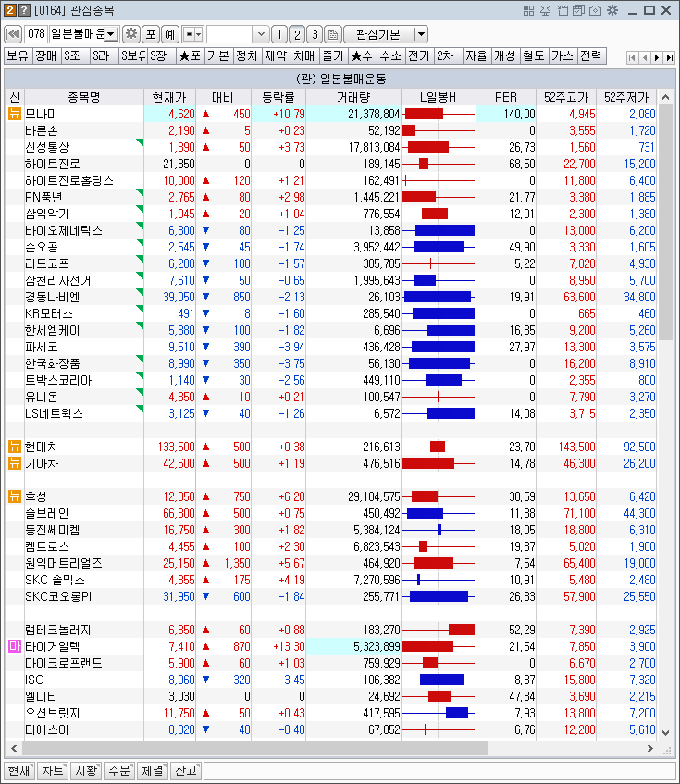Click the green memo marker on 신성통상 row

click(x=140, y=142)
